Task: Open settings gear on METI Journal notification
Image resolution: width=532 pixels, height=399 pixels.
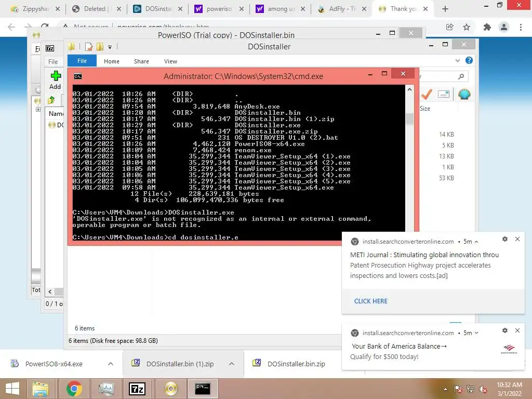Action: 505,239
